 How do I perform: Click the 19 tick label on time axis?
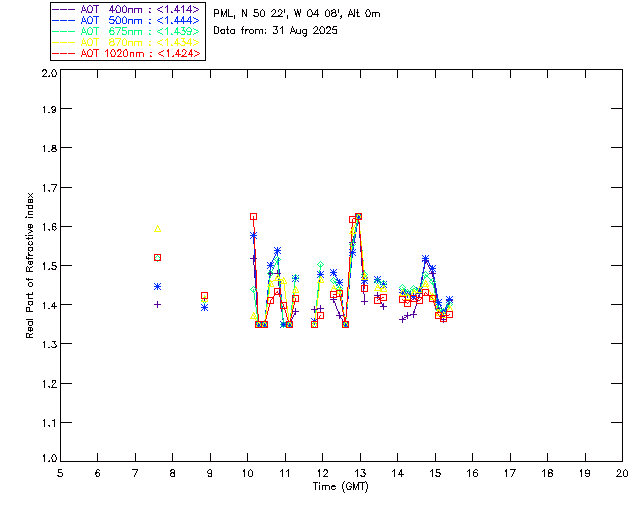point(585,473)
